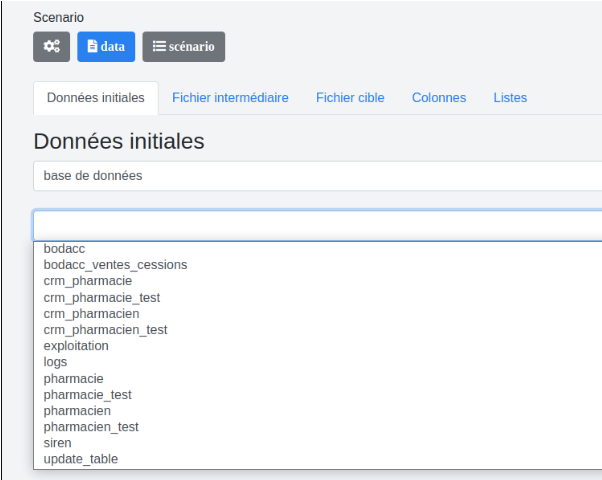The height and width of the screenshot is (480, 602).
Task: Open the blue data file button
Action: (x=106, y=46)
